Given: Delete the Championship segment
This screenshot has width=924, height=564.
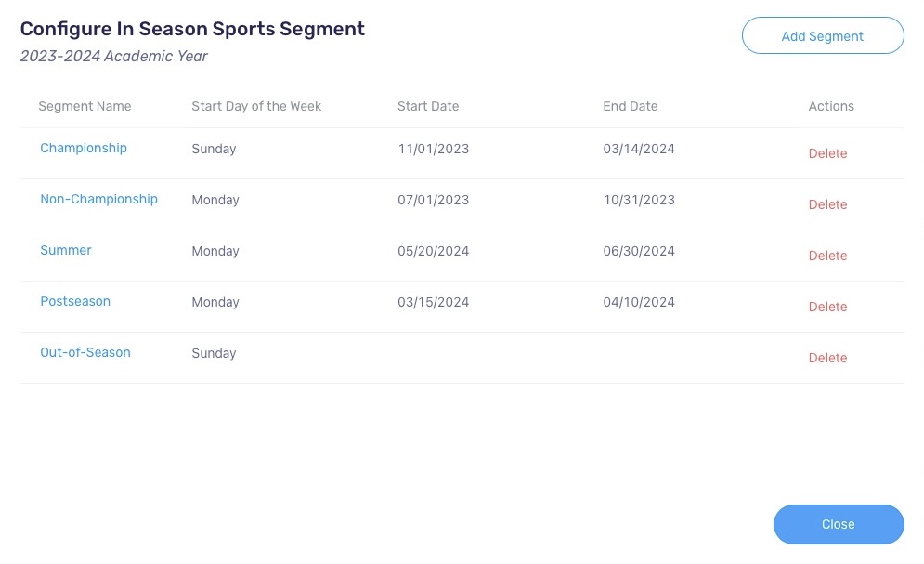Looking at the screenshot, I should point(827,153).
